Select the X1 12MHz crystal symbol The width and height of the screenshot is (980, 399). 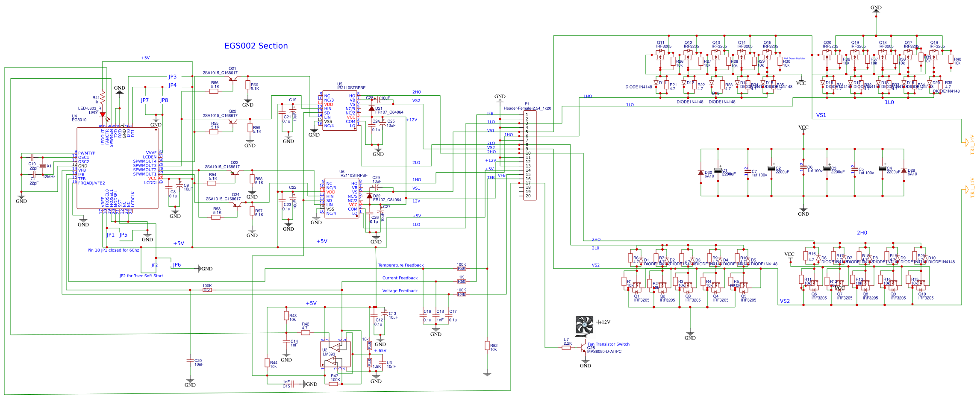(42, 166)
